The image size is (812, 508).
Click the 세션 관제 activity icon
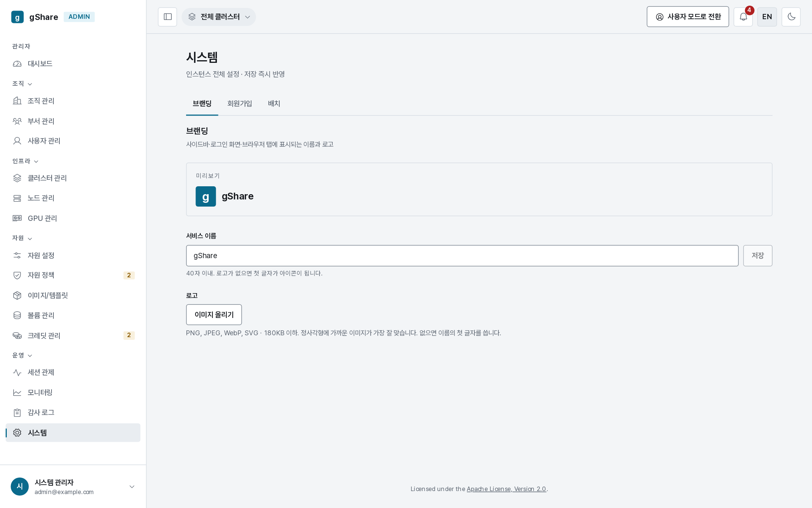pyautogui.click(x=17, y=372)
